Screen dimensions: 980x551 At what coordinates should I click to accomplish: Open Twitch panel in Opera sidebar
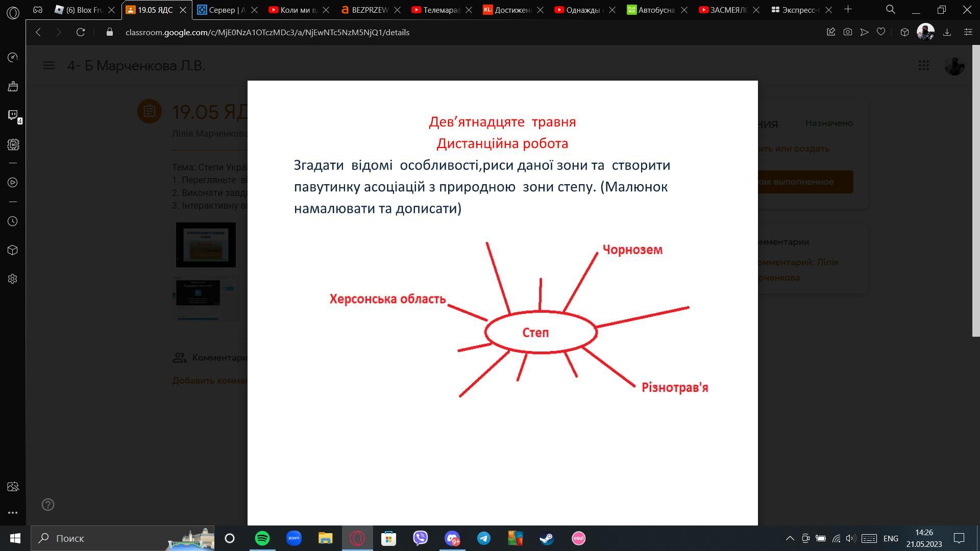13,115
